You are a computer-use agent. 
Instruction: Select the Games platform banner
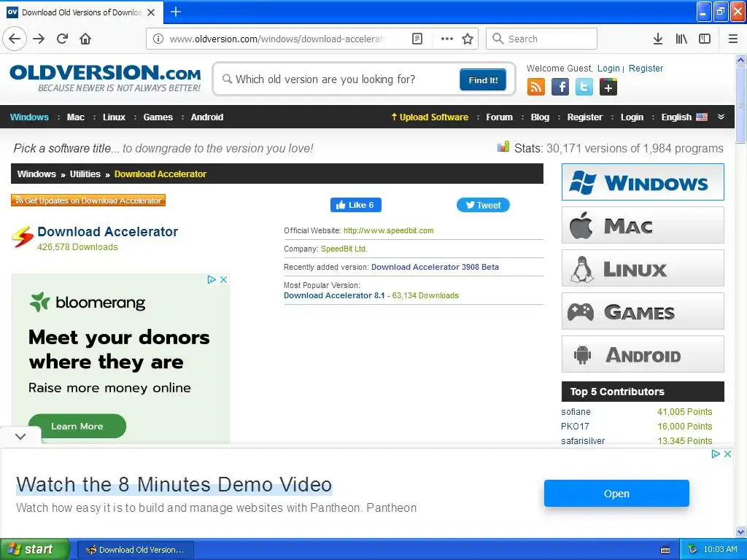[643, 311]
